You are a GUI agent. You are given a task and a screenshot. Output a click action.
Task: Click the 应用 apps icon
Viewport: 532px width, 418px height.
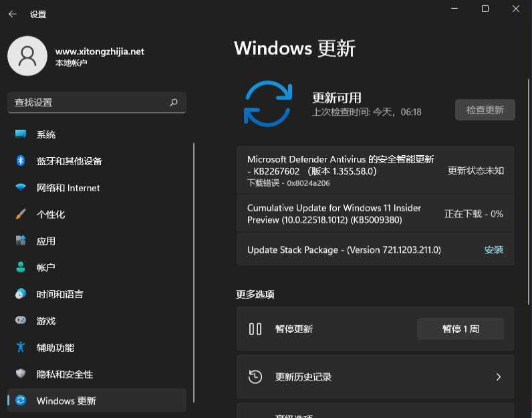pos(21,240)
